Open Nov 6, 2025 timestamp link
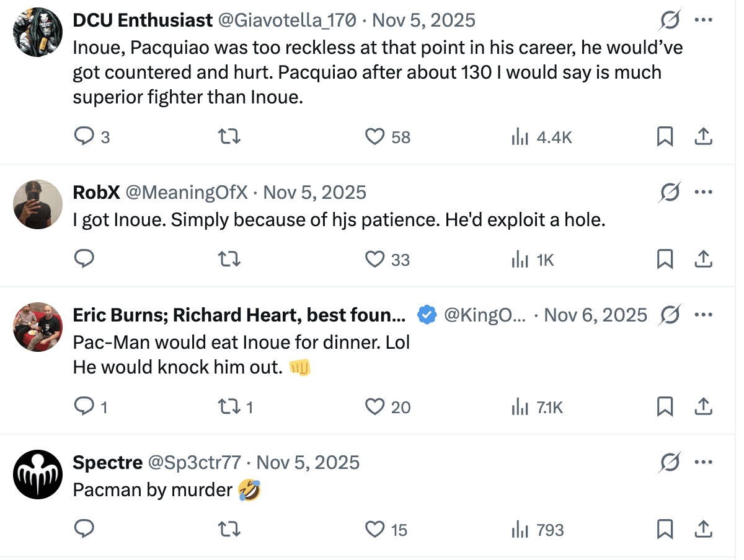744x560 pixels. coord(595,315)
